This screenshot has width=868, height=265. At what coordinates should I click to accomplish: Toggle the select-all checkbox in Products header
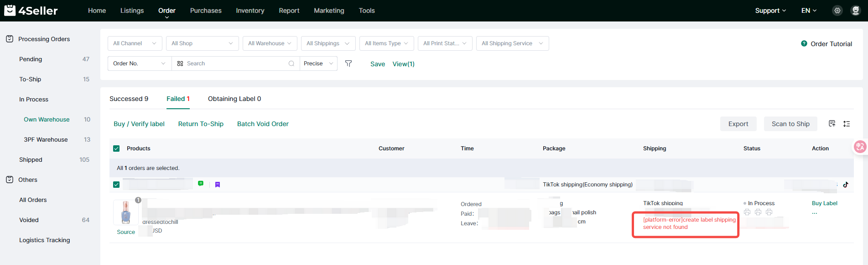pyautogui.click(x=116, y=148)
